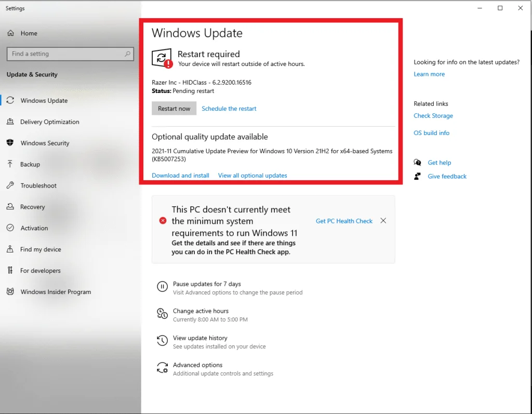Click the View update history clock icon
This screenshot has height=414, width=532.
coord(163,341)
